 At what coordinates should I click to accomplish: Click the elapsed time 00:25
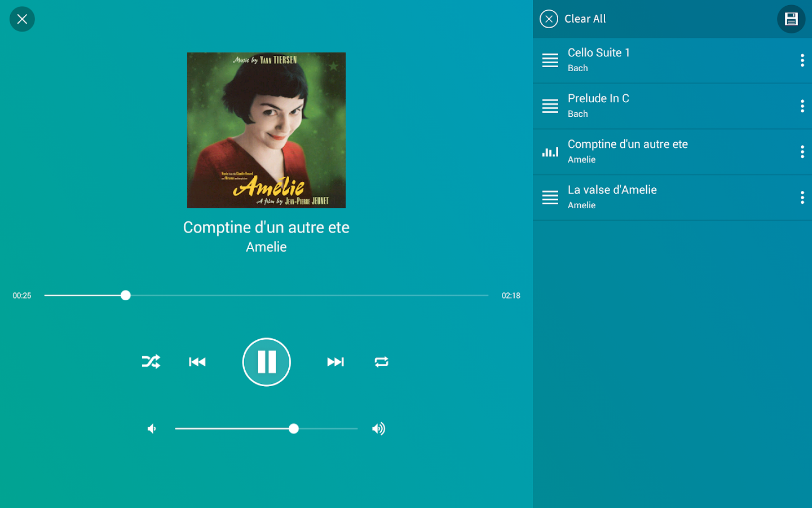pyautogui.click(x=22, y=296)
